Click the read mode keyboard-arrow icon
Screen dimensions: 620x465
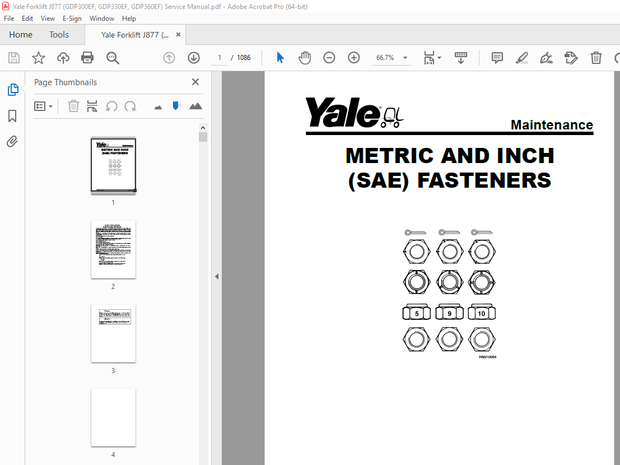coord(461,58)
